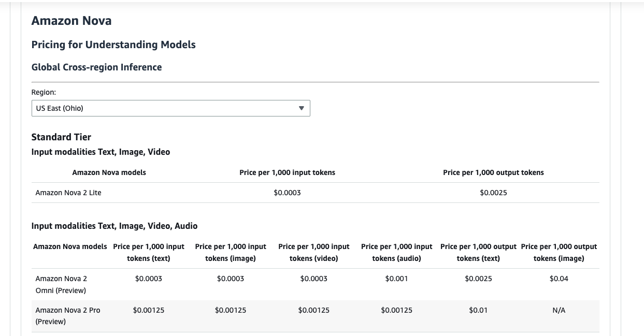The width and height of the screenshot is (644, 336).
Task: Select the Nova 2 Pro text output price $0.01
Action: [478, 310]
